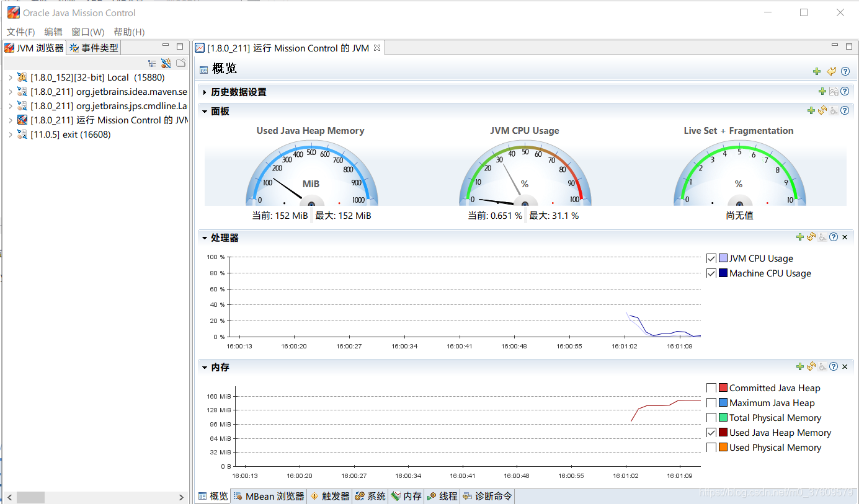Collapse the 处理器 section
This screenshot has width=859, height=504.
[205, 237]
